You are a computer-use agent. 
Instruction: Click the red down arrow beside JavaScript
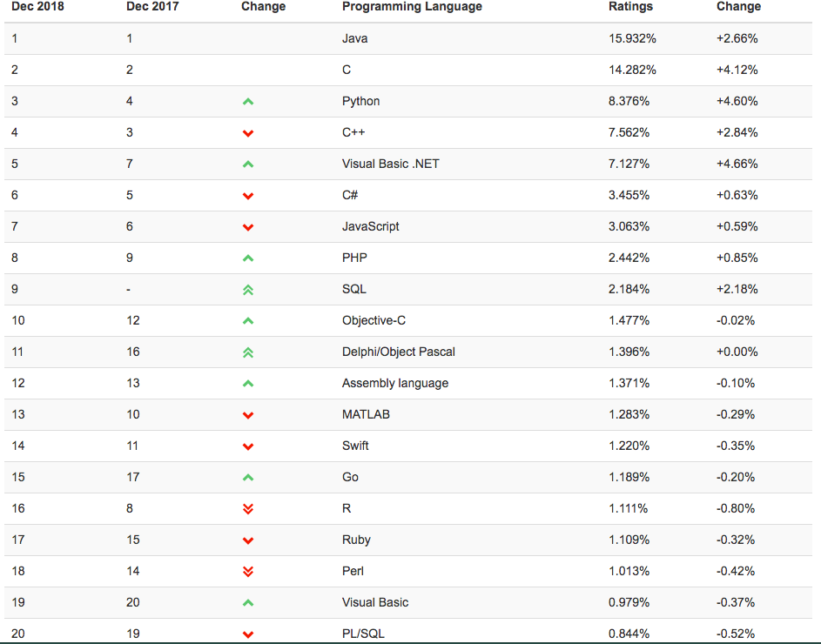point(248,227)
